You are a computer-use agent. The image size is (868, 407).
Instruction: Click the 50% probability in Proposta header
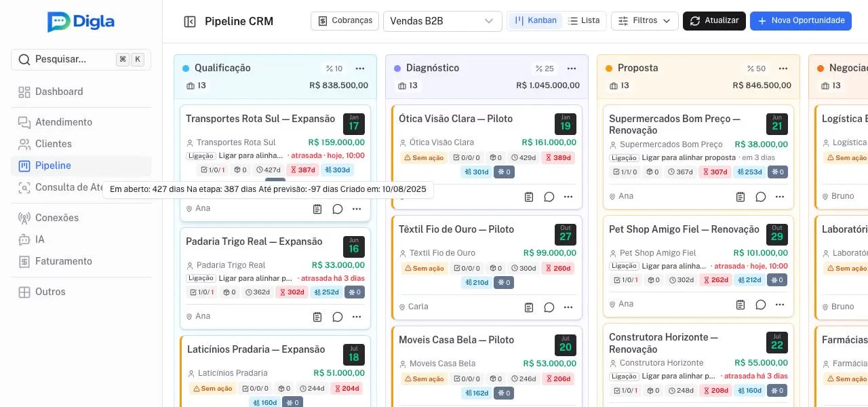[756, 69]
